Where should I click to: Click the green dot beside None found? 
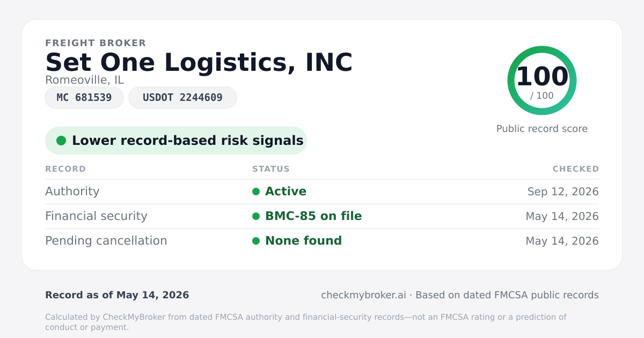[256, 241]
